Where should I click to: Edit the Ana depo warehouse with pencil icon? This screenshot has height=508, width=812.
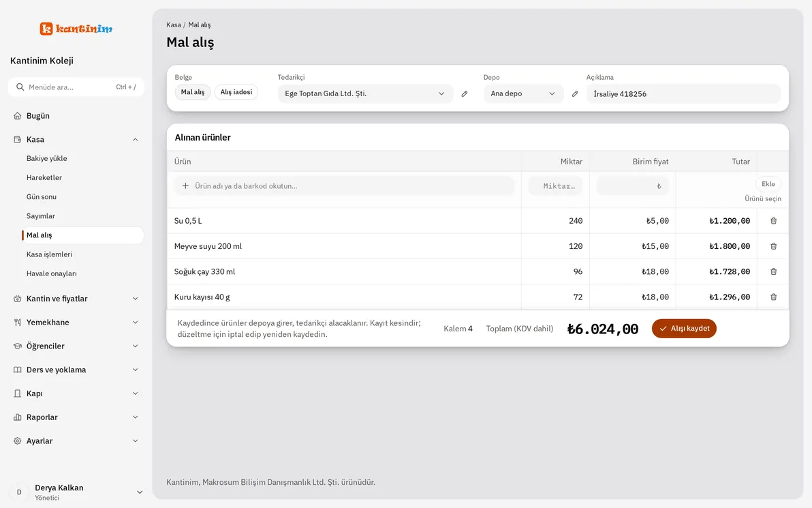[x=575, y=94]
